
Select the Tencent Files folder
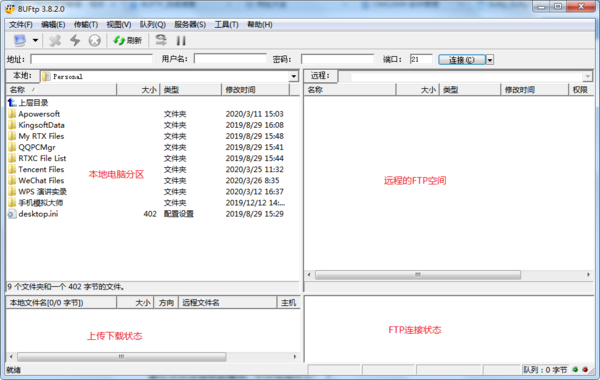pos(41,169)
